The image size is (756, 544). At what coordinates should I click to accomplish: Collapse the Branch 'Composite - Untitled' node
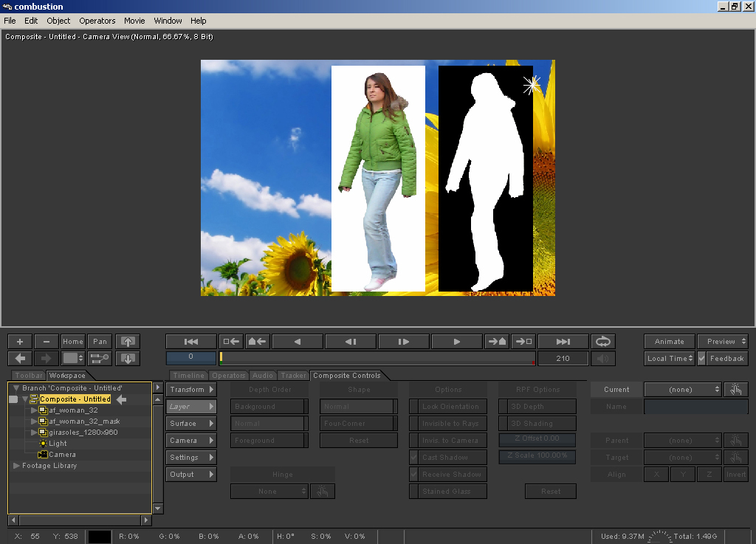16,388
